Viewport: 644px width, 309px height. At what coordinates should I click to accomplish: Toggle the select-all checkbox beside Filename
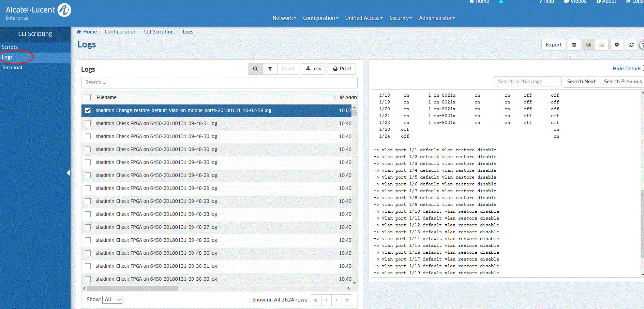88,98
